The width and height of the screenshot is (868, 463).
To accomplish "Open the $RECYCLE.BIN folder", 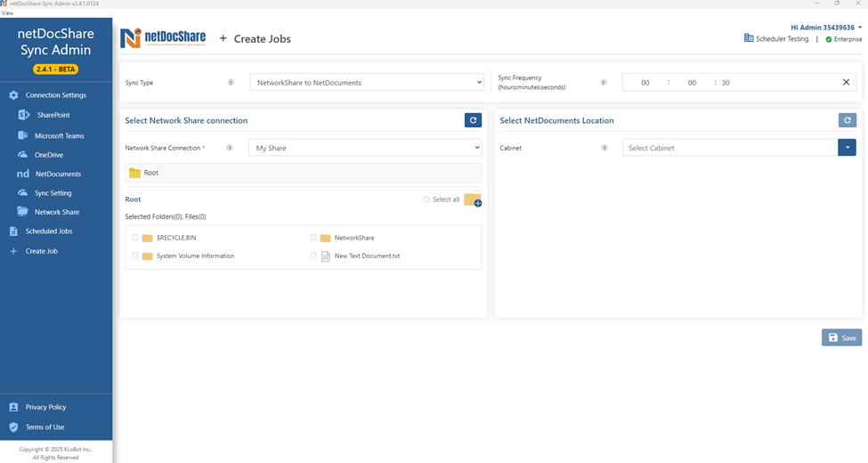I will click(x=176, y=238).
